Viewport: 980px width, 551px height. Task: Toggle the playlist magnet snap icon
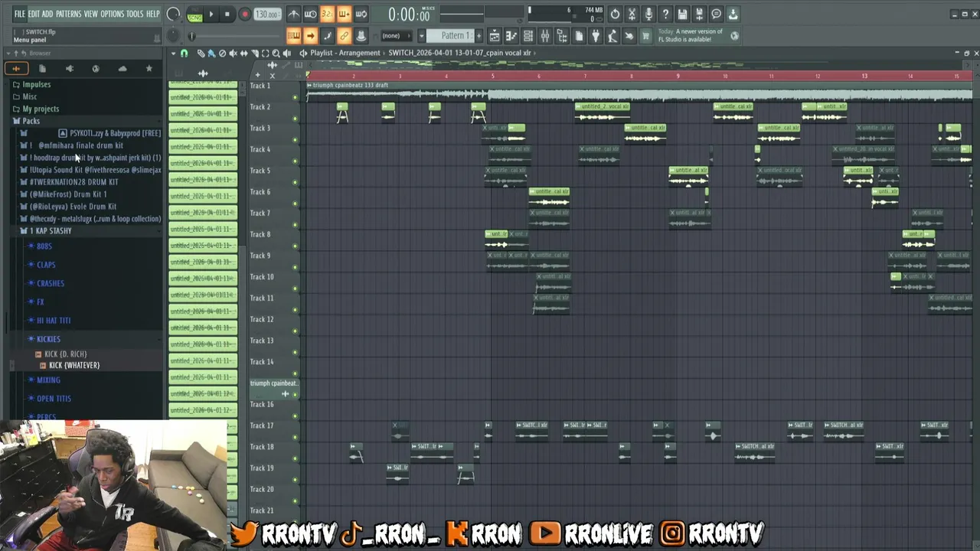click(x=184, y=53)
